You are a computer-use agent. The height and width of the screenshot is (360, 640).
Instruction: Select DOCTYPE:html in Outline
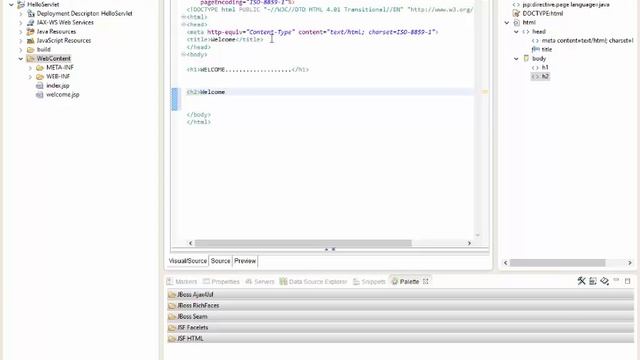542,13
